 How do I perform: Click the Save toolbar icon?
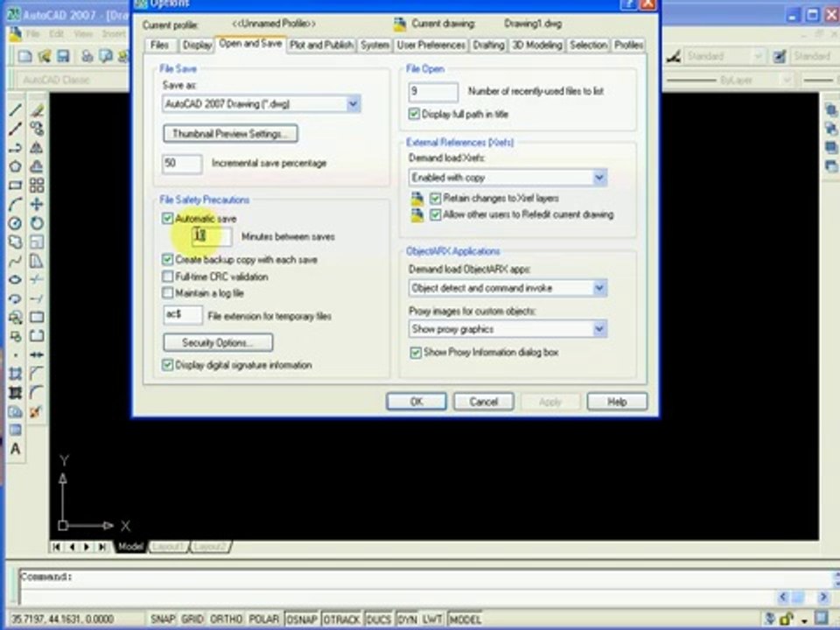tap(63, 56)
